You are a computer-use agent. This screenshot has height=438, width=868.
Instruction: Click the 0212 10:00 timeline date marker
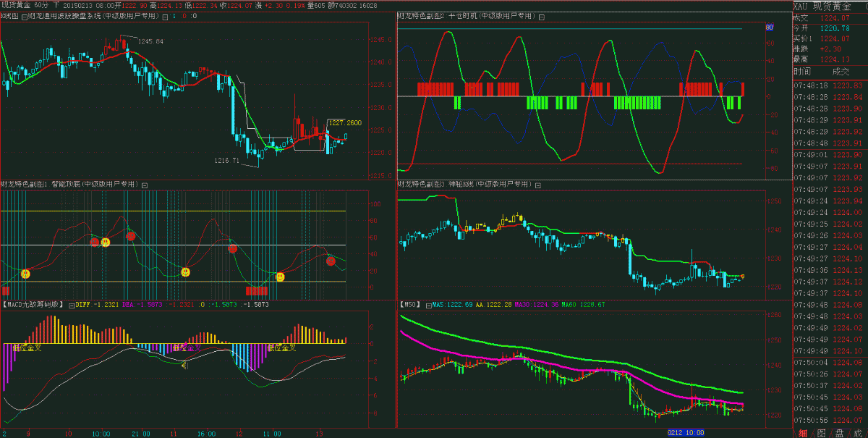pos(686,432)
